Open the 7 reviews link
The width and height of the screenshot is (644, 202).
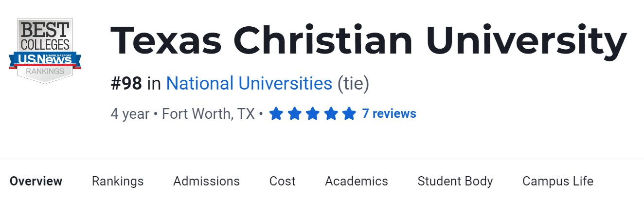389,114
